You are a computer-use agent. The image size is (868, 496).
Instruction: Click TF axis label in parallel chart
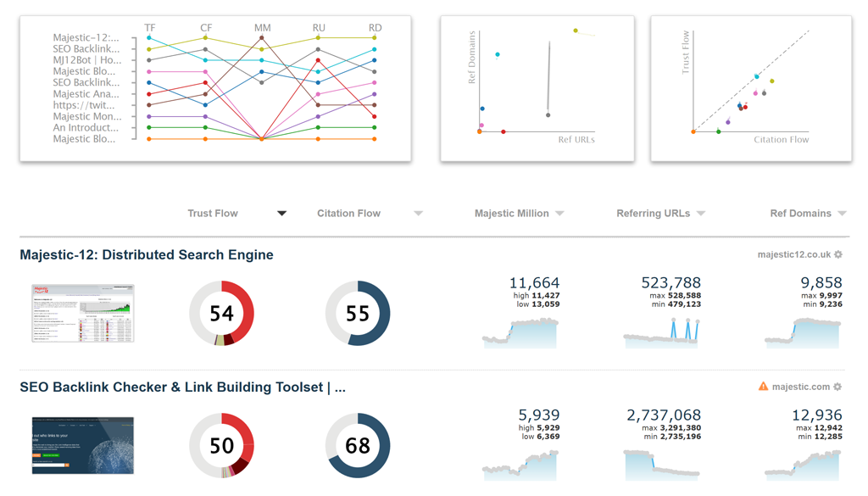(x=149, y=27)
